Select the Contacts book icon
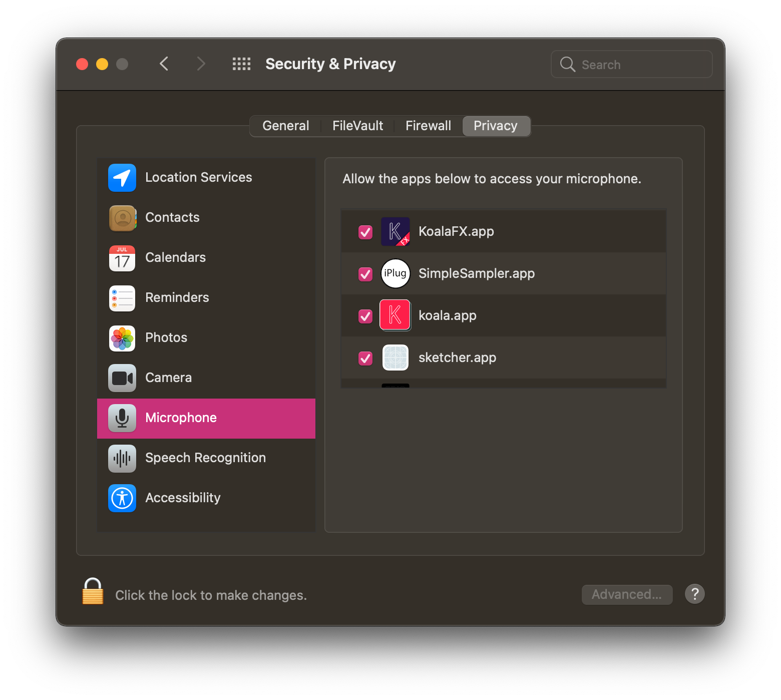Viewport: 781px width, 700px height. (122, 218)
